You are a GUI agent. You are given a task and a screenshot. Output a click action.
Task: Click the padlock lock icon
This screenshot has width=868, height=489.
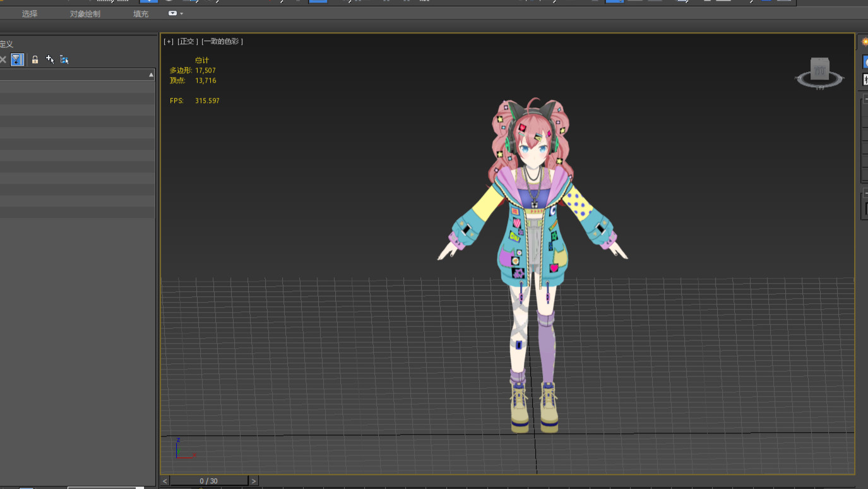[35, 59]
